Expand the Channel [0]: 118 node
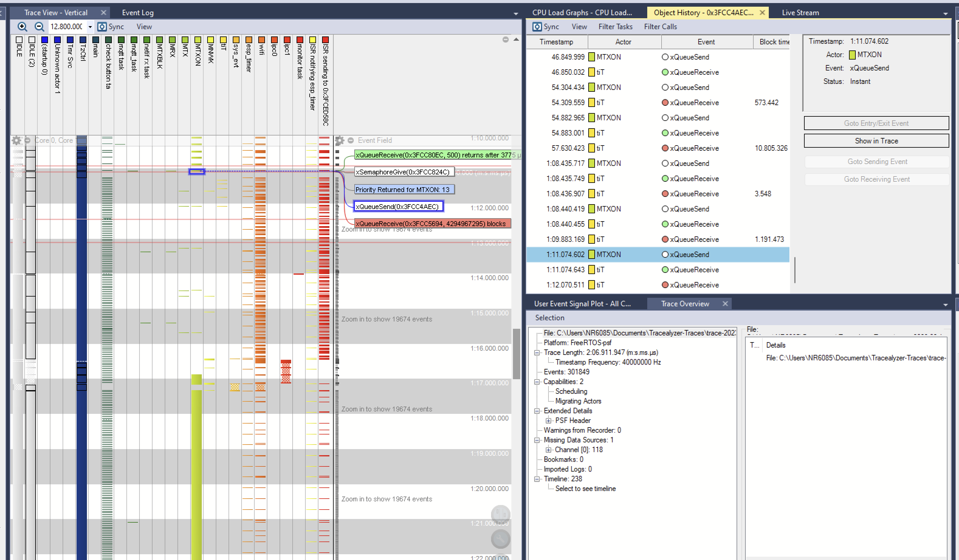 point(548,450)
